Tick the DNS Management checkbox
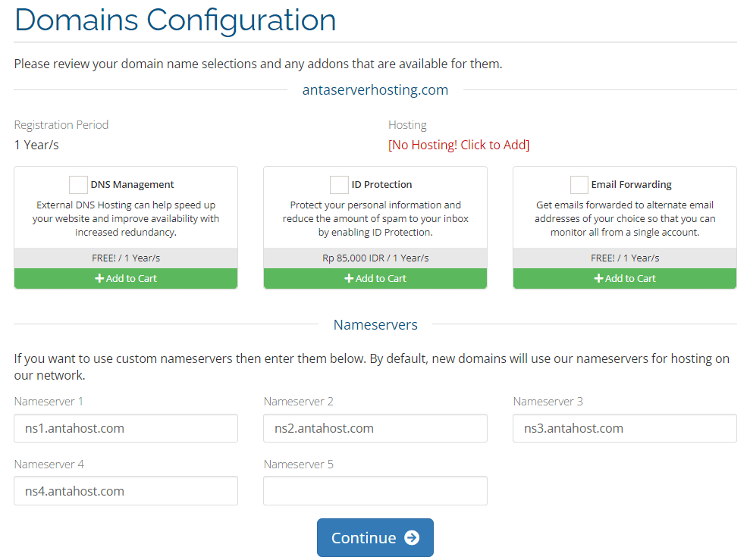The width and height of the screenshot is (750, 560). 78,184
